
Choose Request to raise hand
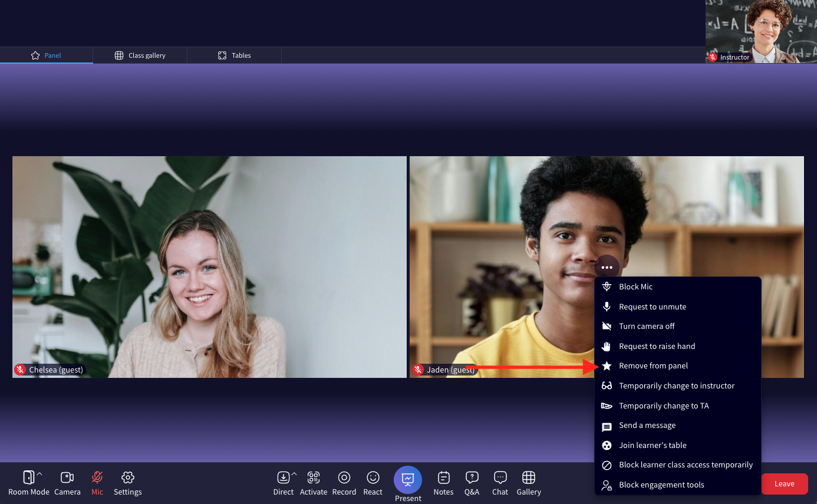pyautogui.click(x=678, y=346)
